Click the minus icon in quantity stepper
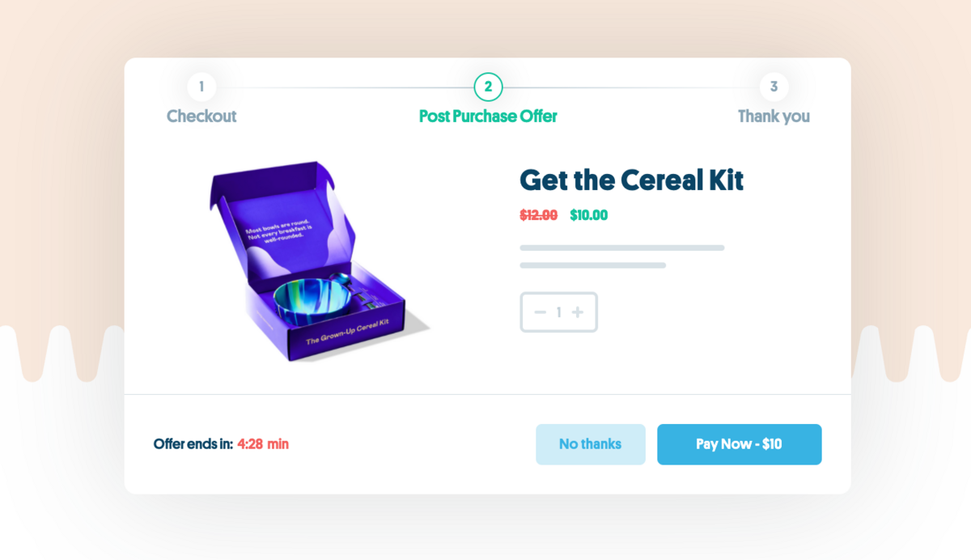 (x=540, y=312)
